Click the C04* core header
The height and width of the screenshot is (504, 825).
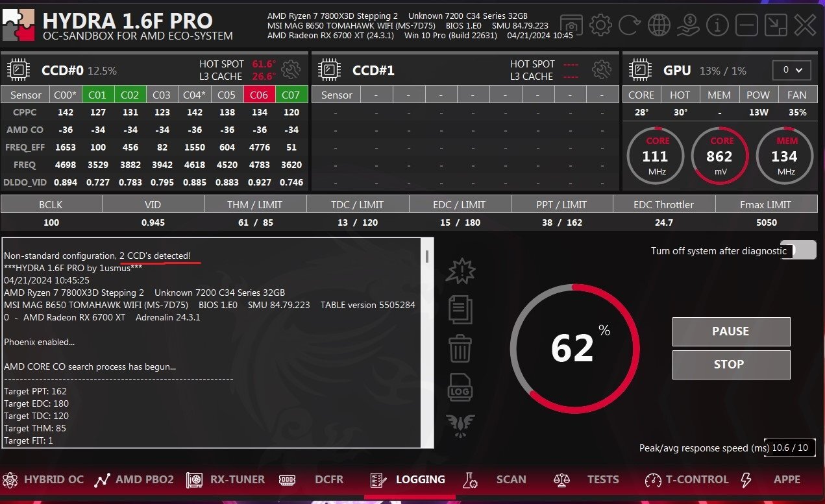pyautogui.click(x=194, y=95)
